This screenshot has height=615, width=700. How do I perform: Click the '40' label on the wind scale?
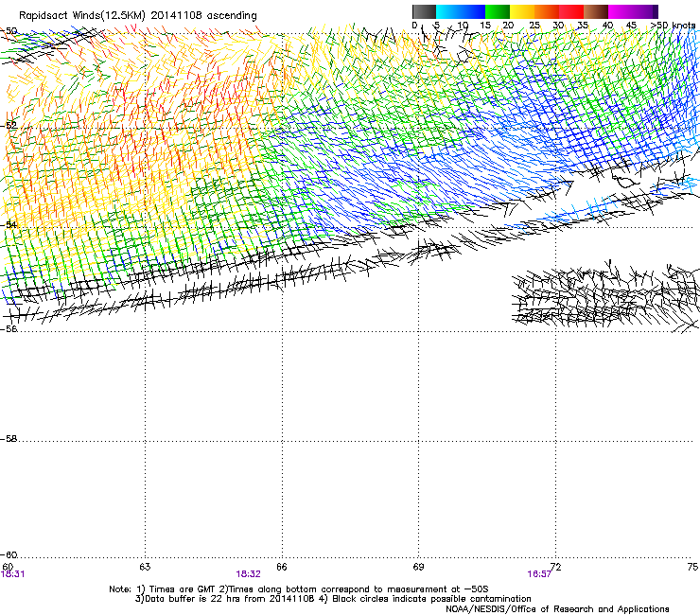607,25
